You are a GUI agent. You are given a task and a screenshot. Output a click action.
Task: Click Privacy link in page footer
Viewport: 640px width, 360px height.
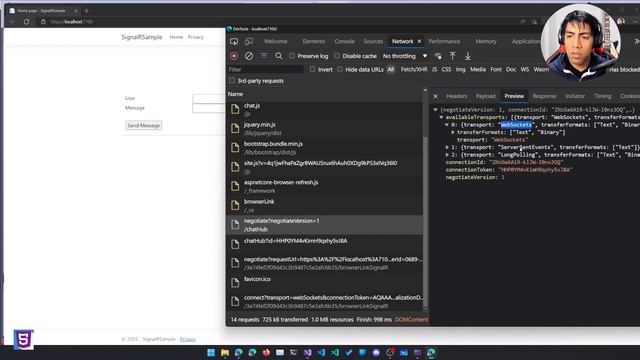click(188, 339)
